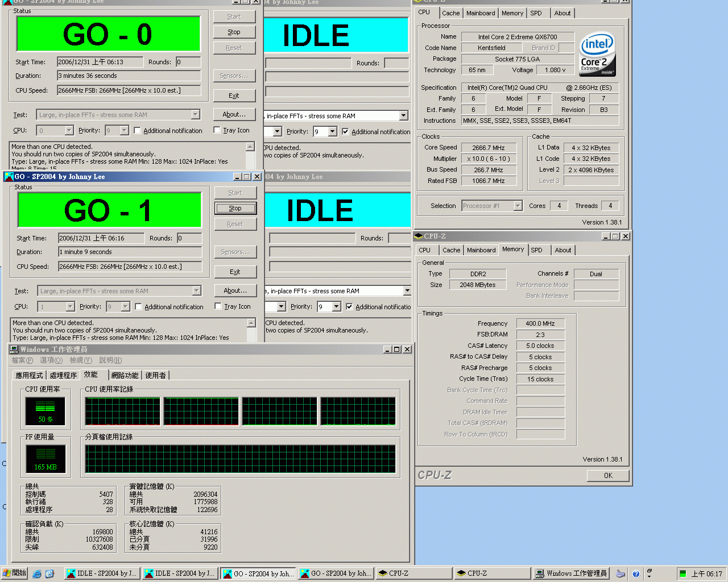Image resolution: width=728 pixels, height=582 pixels.
Task: Click the second quick launch icon beside Internet Explorer
Action: click(49, 574)
